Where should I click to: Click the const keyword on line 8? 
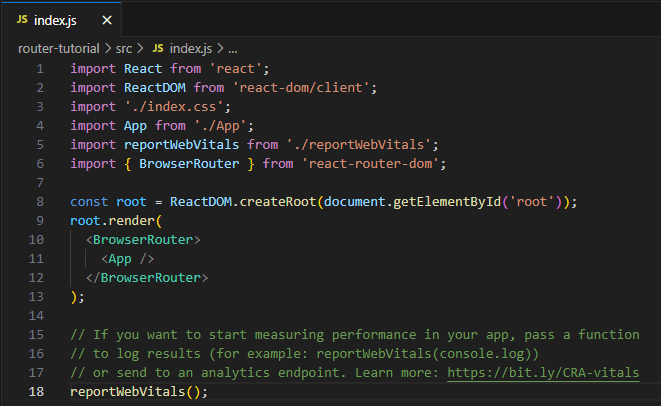pos(89,202)
